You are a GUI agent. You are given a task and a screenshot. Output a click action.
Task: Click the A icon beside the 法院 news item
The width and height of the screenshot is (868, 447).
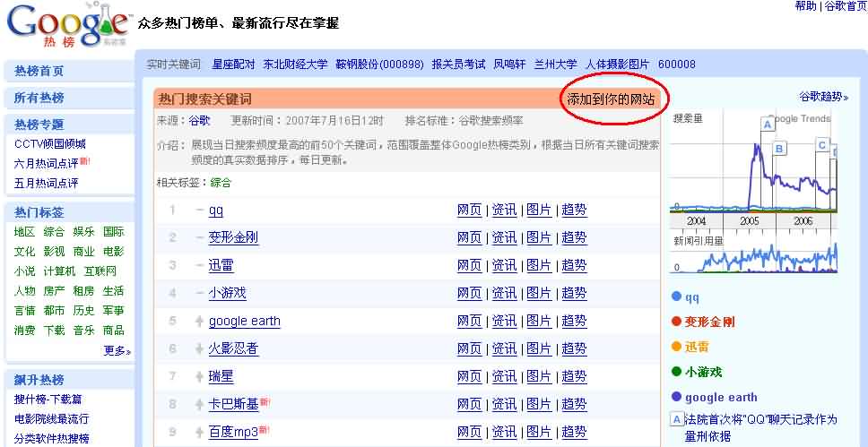coord(676,419)
